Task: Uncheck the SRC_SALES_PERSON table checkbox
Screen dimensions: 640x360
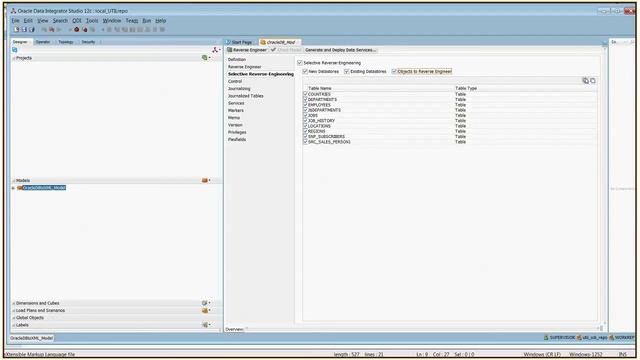Action: (x=305, y=142)
